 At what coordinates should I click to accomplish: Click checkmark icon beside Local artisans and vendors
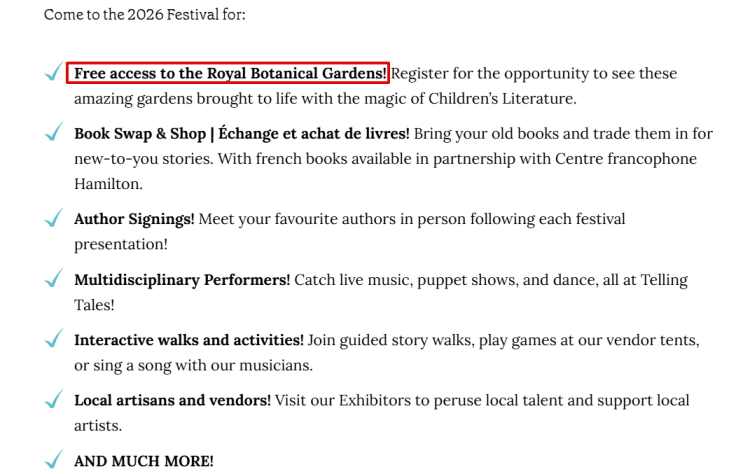point(54,398)
